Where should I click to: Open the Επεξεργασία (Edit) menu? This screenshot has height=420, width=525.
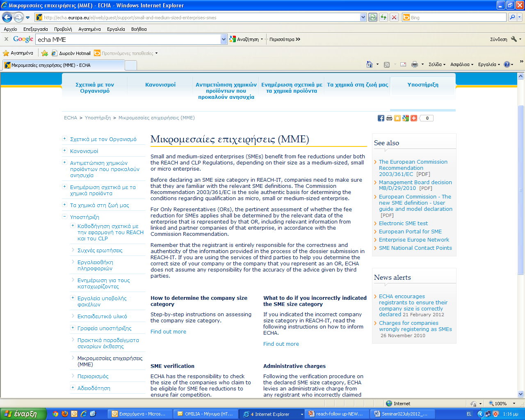[x=35, y=29]
